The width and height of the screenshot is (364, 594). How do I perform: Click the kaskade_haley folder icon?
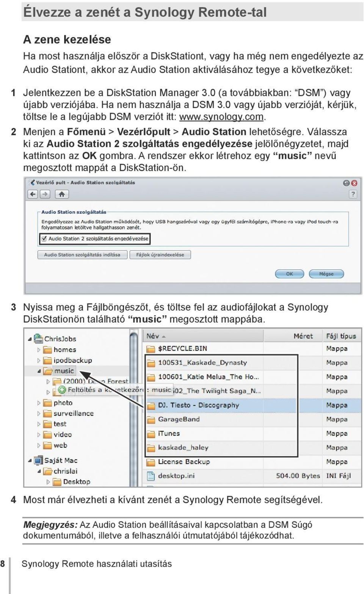click(151, 448)
